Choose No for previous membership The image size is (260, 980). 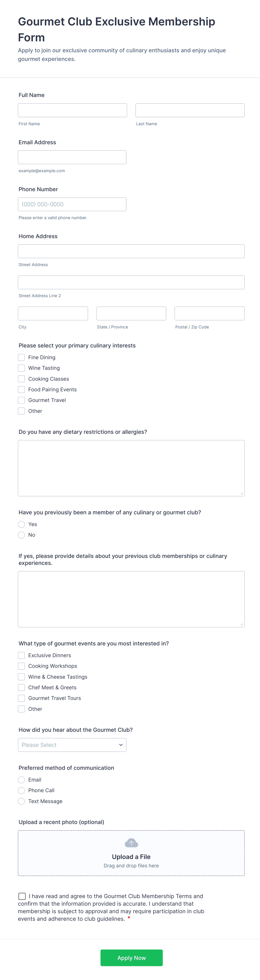pyautogui.click(x=22, y=535)
